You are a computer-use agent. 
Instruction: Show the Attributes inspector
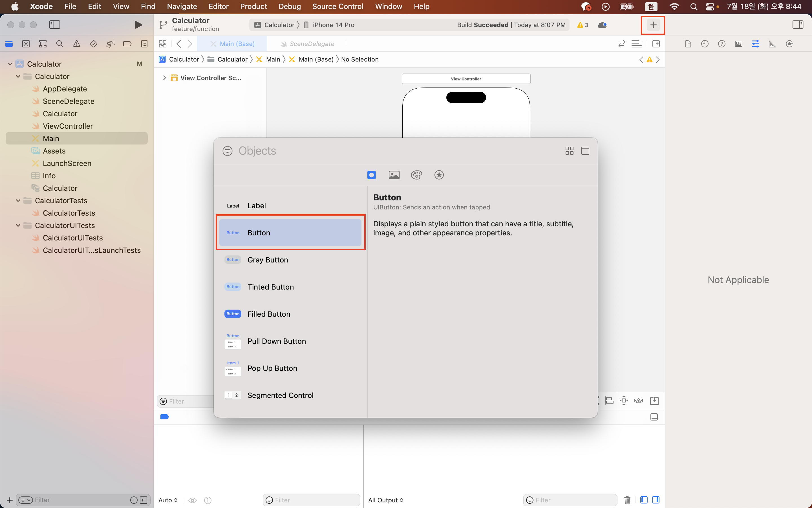point(756,44)
